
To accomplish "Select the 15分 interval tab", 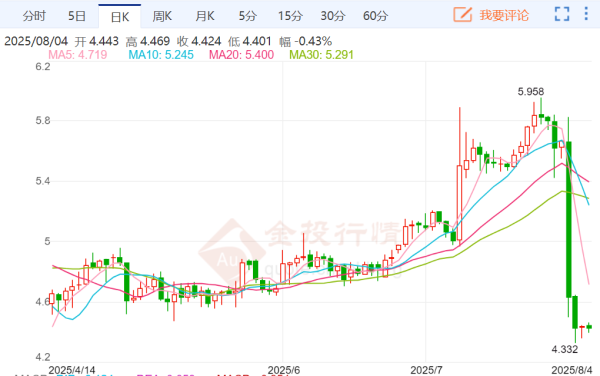I will 290,16.
